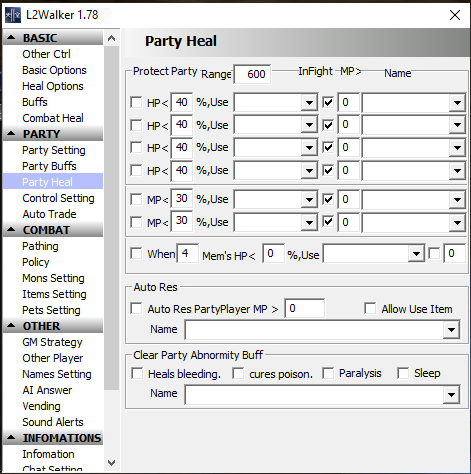Screen dimensions: 471x474
Task: Open Names Setting page
Action: (x=57, y=374)
